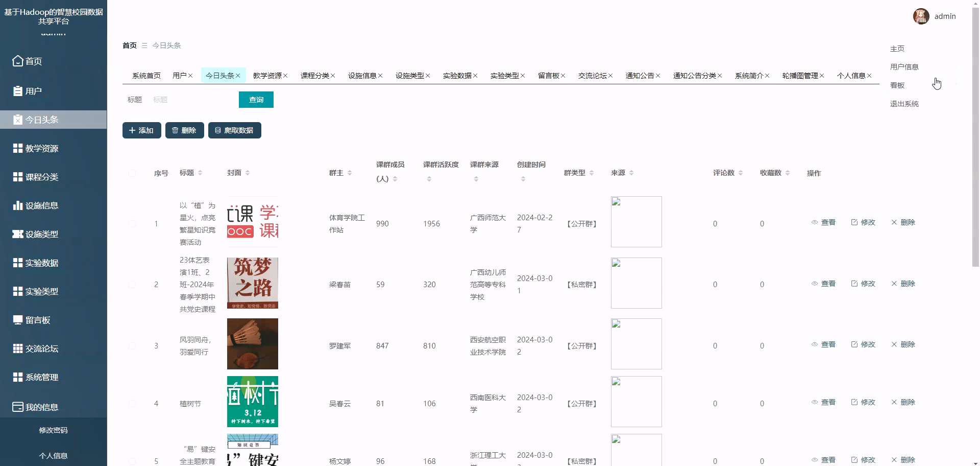
Task: View the 植树节 row
Action: tap(823, 402)
